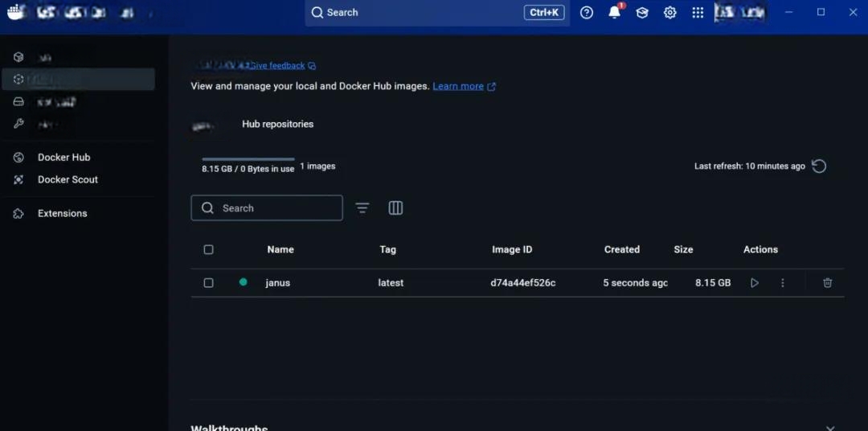
Task: Select all images header checkbox
Action: pyautogui.click(x=208, y=249)
